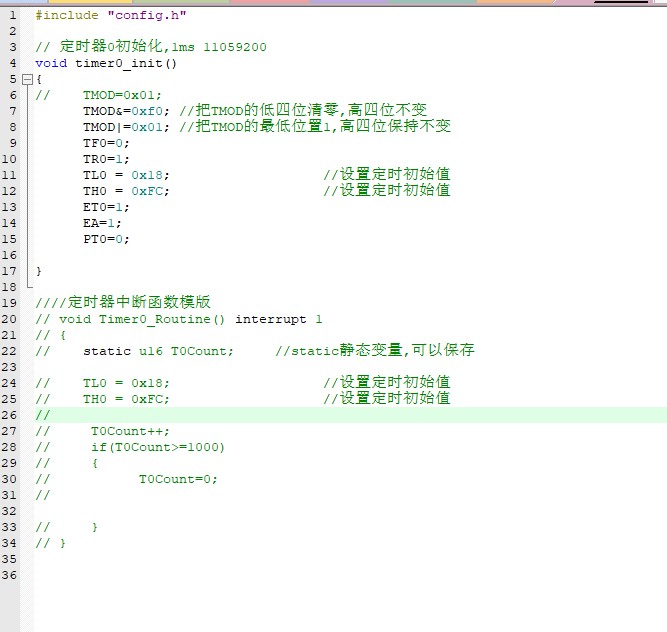Place cursor on 'void timer0_init()' declaration
The width and height of the screenshot is (667, 632).
[106, 63]
